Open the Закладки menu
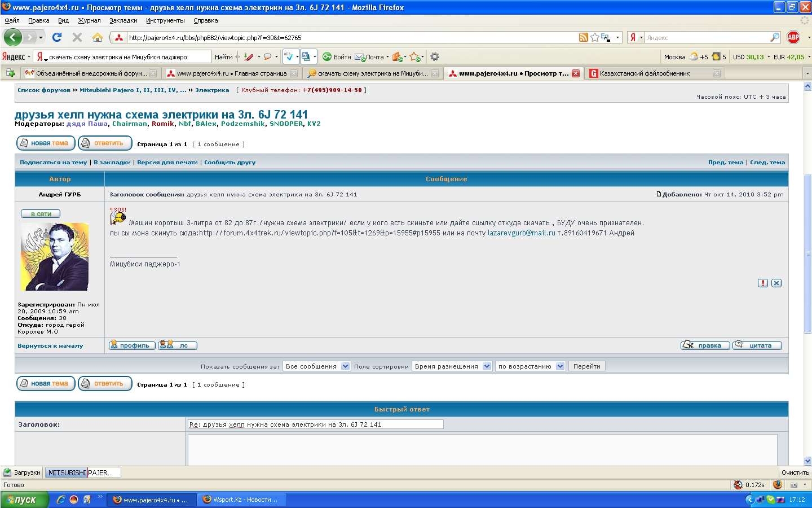The height and width of the screenshot is (508, 812). coord(123,20)
